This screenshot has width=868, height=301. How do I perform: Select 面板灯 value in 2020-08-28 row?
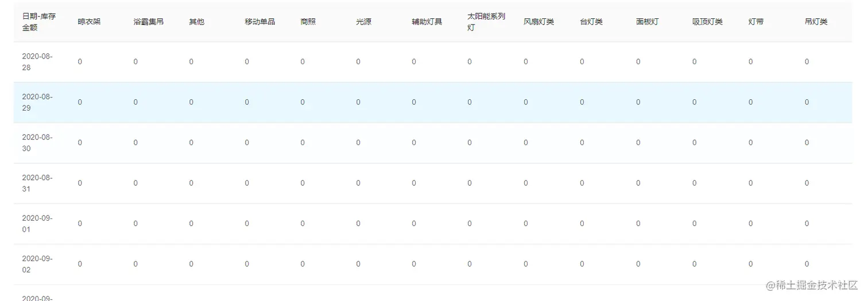coord(638,62)
